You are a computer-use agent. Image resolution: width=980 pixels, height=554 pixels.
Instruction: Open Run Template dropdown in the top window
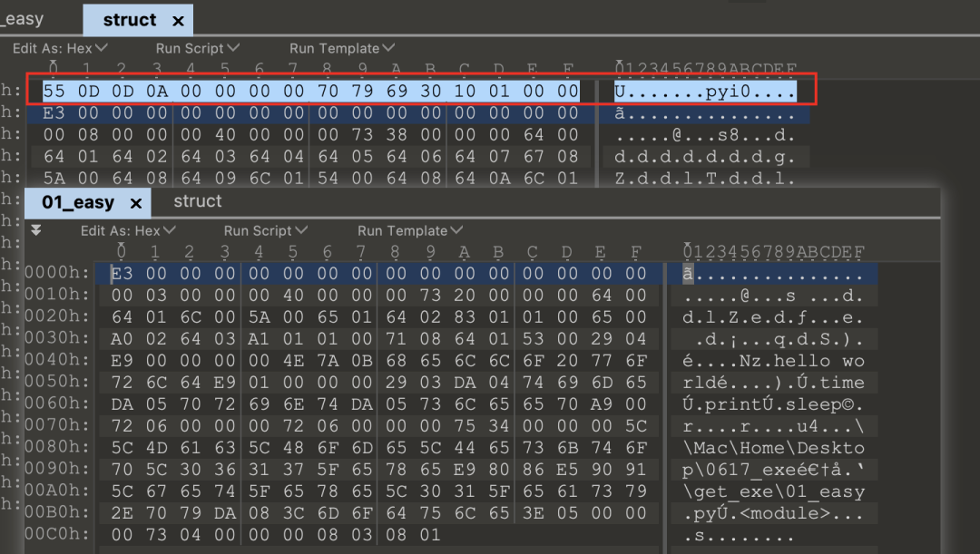342,48
